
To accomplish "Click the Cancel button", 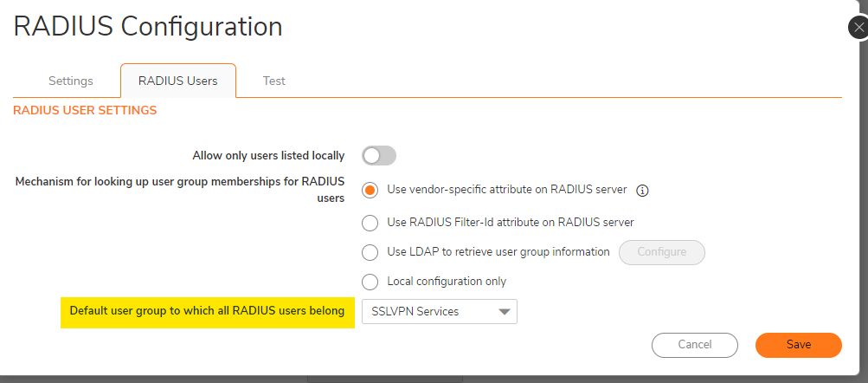I will click(x=694, y=345).
